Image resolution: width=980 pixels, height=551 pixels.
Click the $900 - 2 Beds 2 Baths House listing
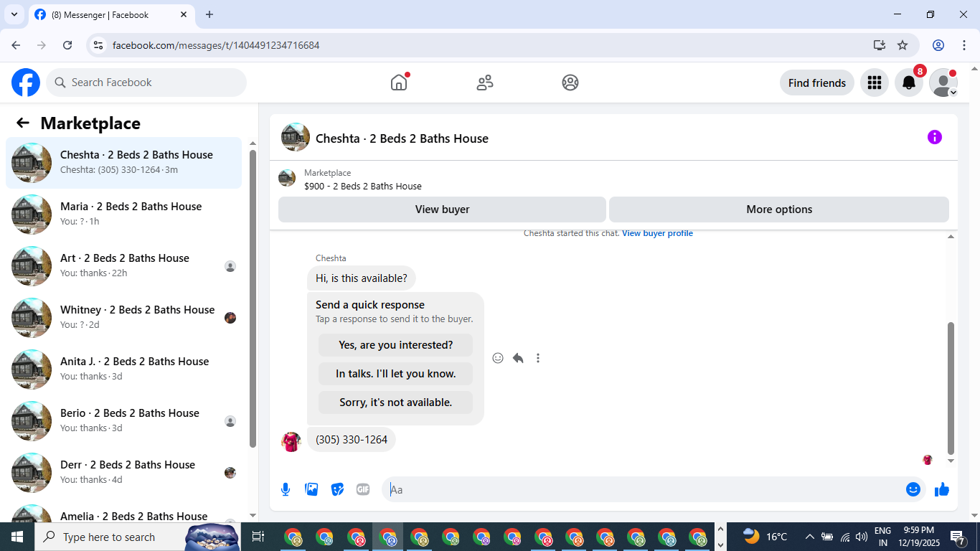pos(363,186)
